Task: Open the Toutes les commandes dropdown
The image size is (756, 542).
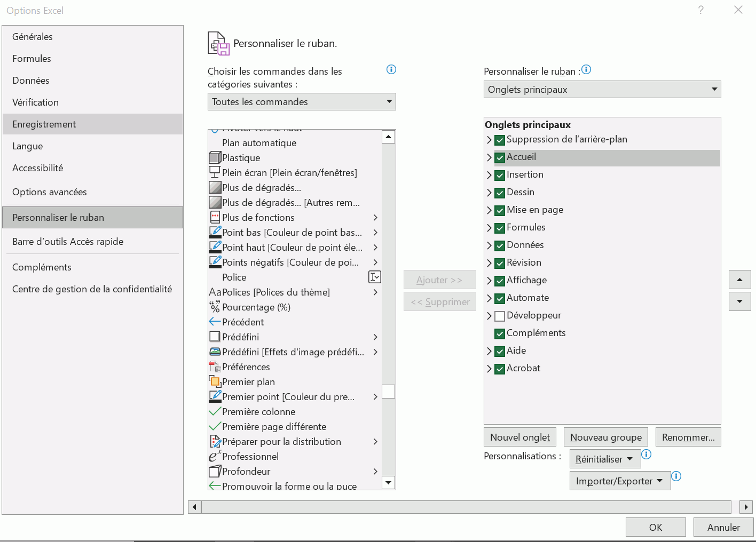Action: [x=302, y=102]
